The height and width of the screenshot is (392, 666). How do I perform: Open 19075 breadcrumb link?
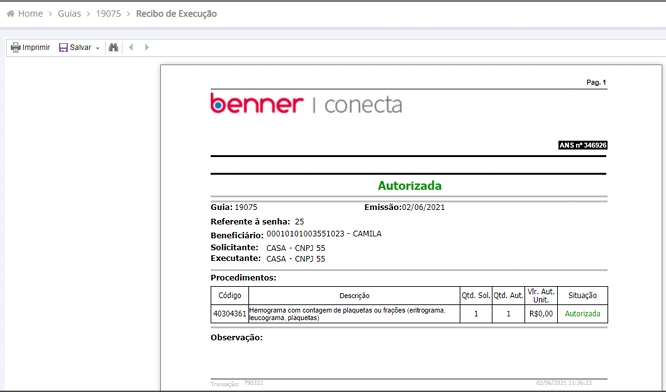(x=108, y=14)
